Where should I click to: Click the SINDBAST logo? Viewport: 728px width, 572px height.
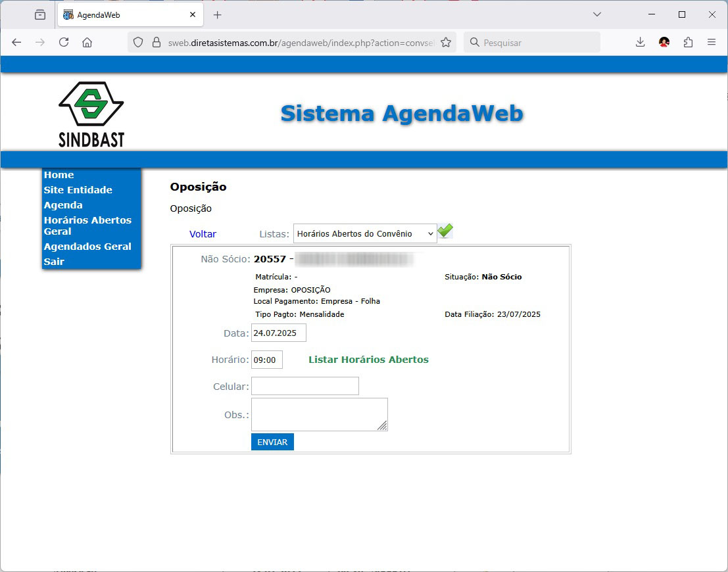coord(91,114)
